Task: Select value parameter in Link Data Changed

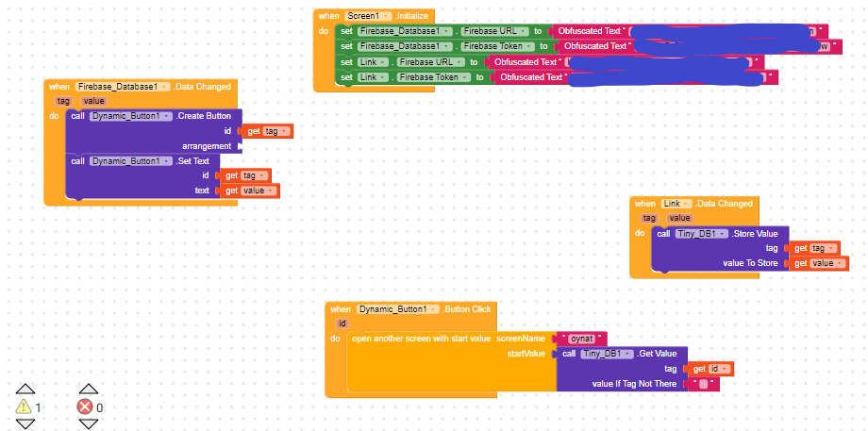Action: (679, 219)
